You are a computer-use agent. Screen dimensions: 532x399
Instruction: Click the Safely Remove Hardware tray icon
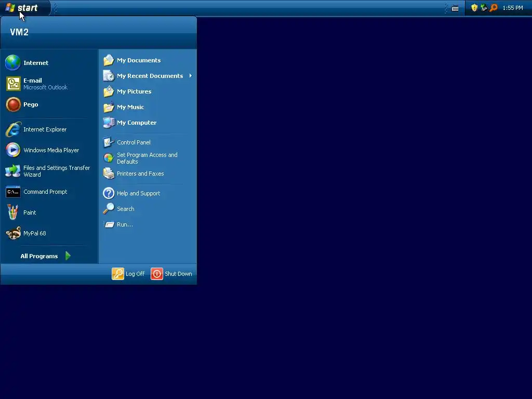[x=484, y=7]
